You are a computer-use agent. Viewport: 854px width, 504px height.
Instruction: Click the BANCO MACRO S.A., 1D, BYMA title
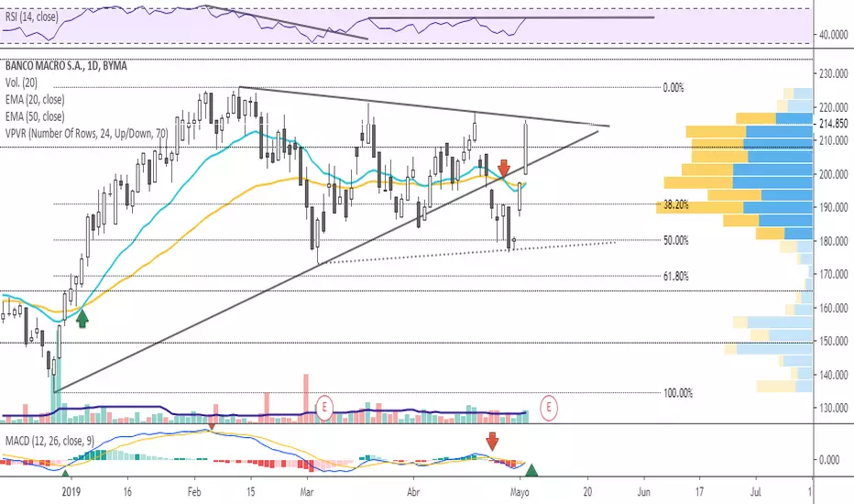pos(66,66)
